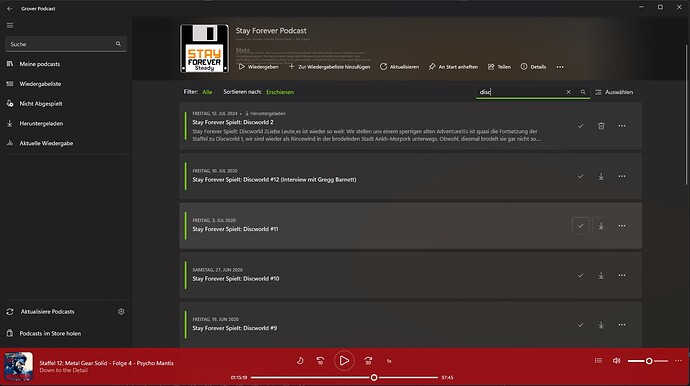Skip back 10 seconds in player
This screenshot has height=386, width=690.
click(320, 361)
